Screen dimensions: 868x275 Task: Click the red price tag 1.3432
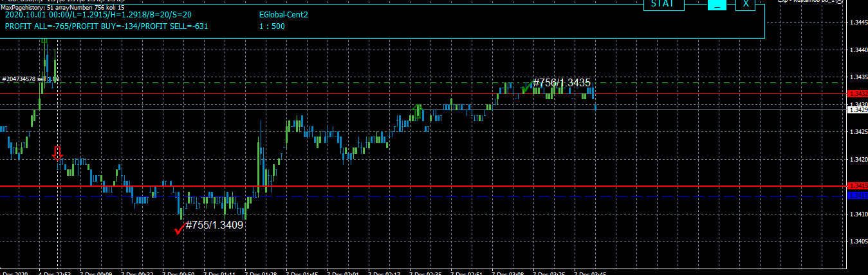click(x=858, y=93)
